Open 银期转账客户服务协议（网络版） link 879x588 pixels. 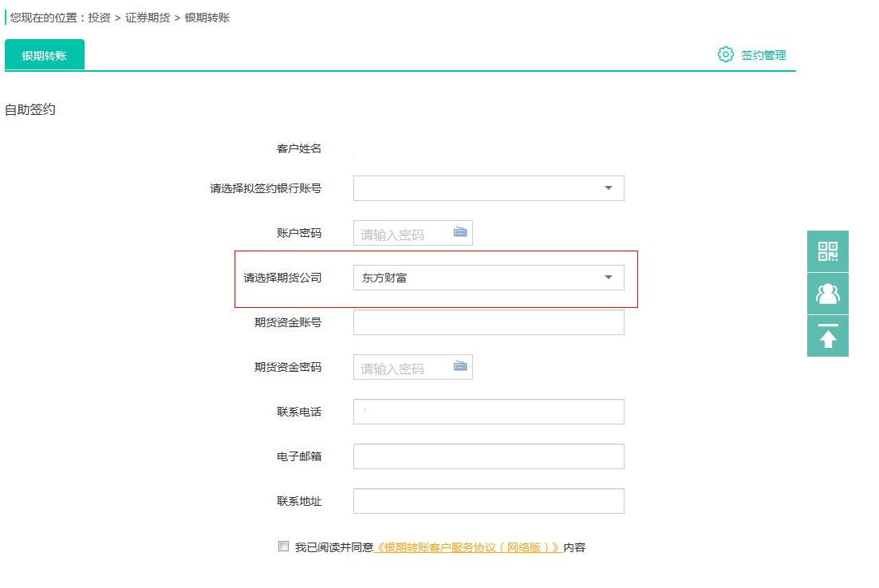[468, 547]
